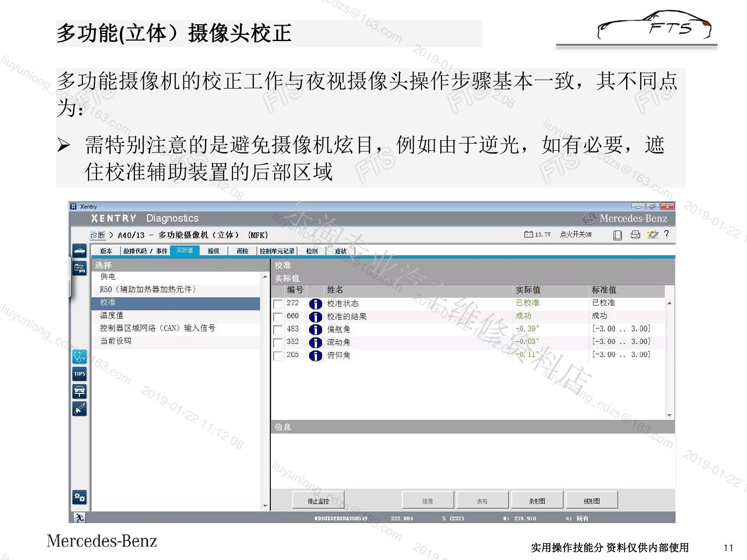The height and width of the screenshot is (560, 747).
Task: Click the 停止监控 button
Action: click(x=318, y=500)
